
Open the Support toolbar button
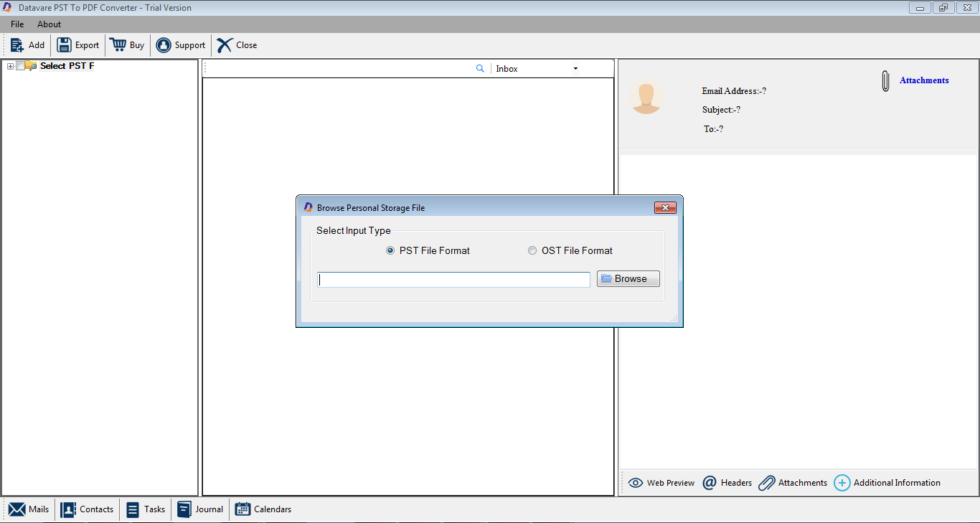point(181,45)
